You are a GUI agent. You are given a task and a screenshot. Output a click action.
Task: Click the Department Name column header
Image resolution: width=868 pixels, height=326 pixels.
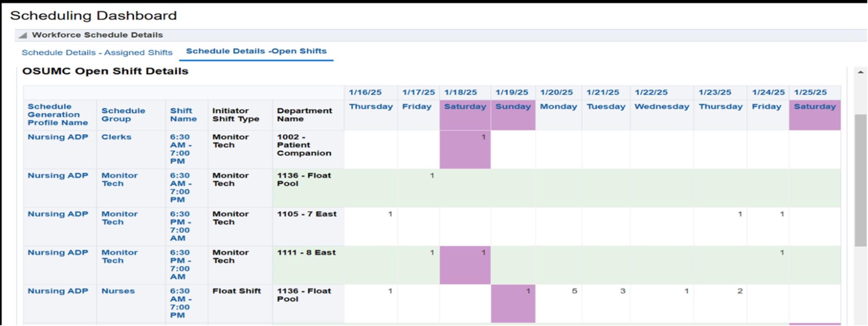coord(304,115)
